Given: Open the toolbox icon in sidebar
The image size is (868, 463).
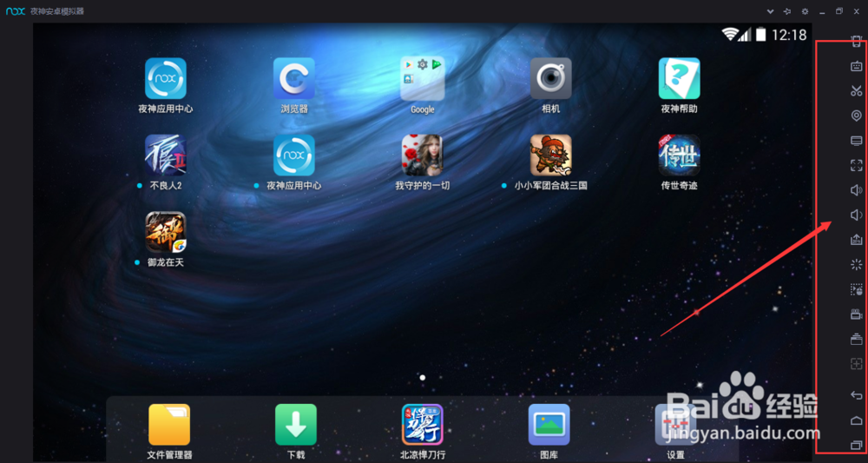Looking at the screenshot, I should point(857,339).
